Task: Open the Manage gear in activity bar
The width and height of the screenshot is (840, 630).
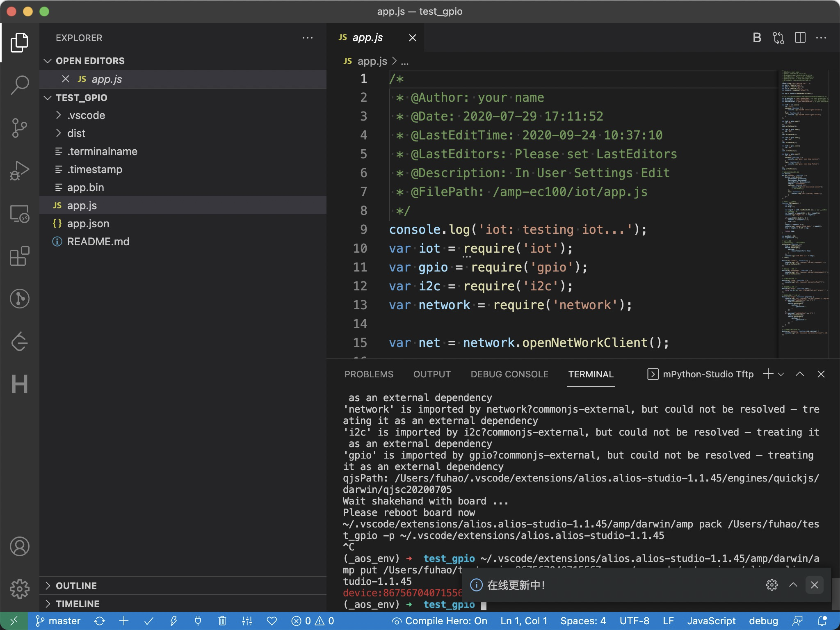Action: 19,589
